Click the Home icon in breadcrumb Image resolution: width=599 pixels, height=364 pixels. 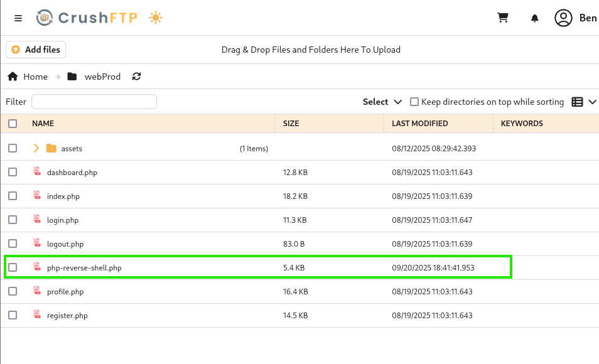(x=13, y=77)
